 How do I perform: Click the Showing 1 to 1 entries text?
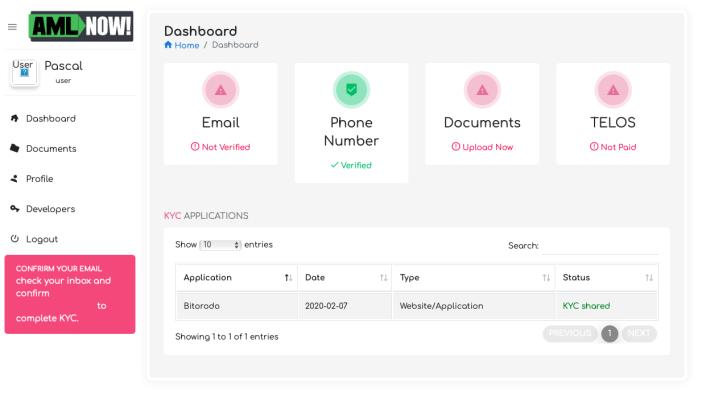point(227,337)
